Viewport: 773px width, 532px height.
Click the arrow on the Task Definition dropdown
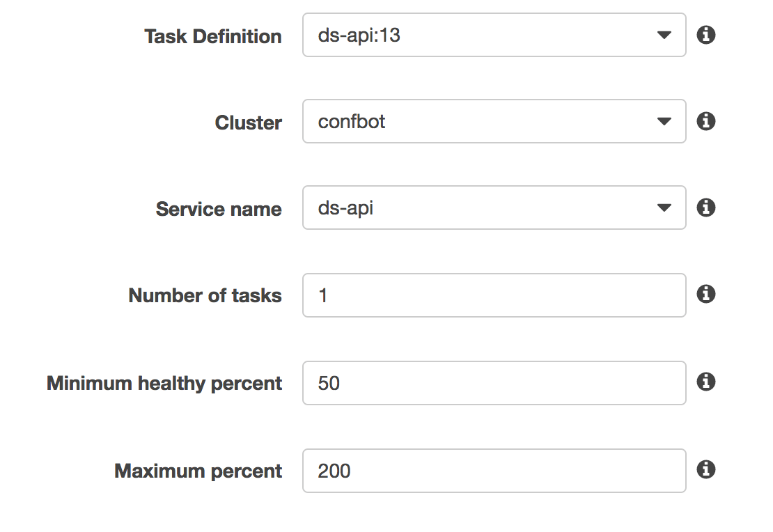coord(664,35)
